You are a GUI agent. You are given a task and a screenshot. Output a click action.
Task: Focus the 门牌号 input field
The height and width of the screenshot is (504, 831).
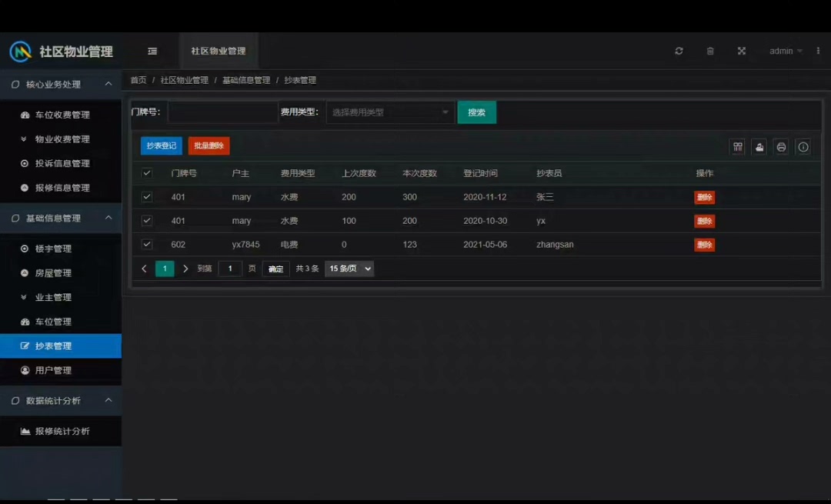(x=222, y=112)
